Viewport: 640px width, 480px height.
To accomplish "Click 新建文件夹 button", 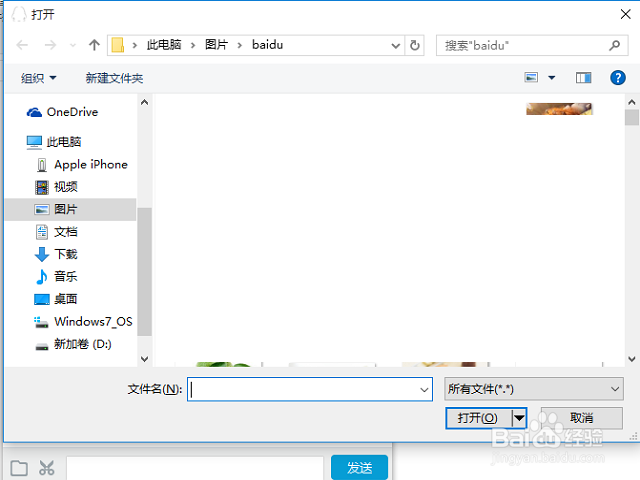I will tap(114, 78).
